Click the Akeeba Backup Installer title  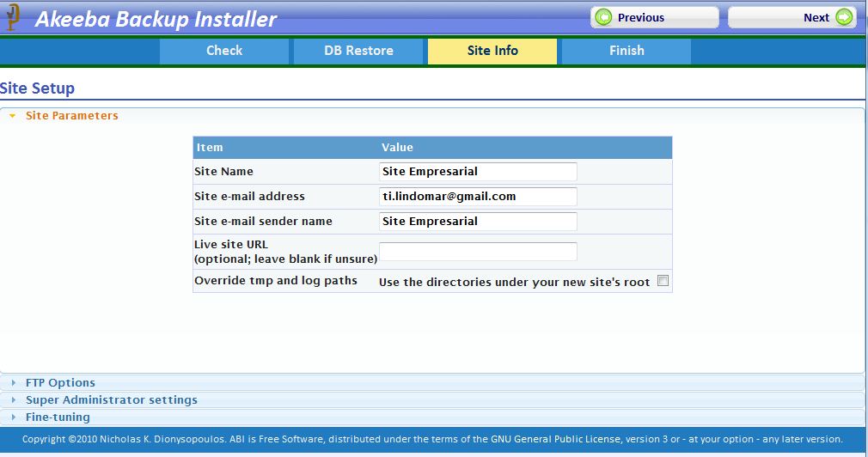[156, 20]
